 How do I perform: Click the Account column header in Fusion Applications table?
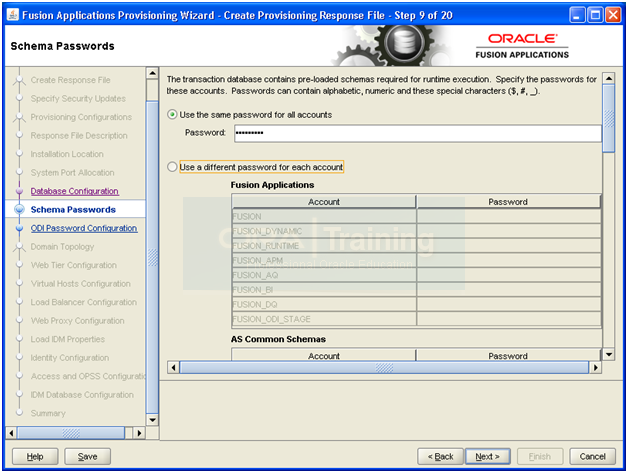click(324, 202)
